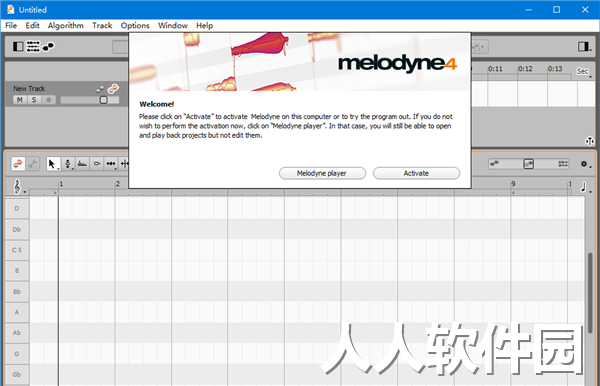Set view slider to all tracks icon

tap(563, 164)
